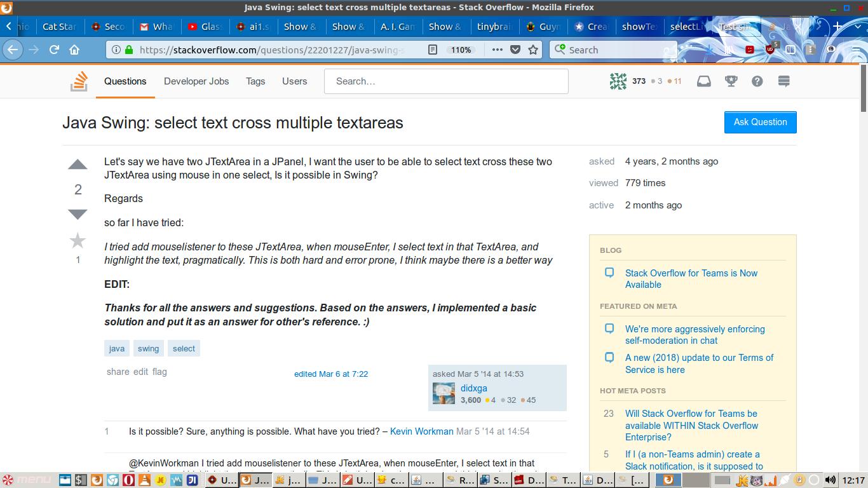Open the Firefox hamburger menu
The width and height of the screenshot is (868, 488).
[857, 50]
